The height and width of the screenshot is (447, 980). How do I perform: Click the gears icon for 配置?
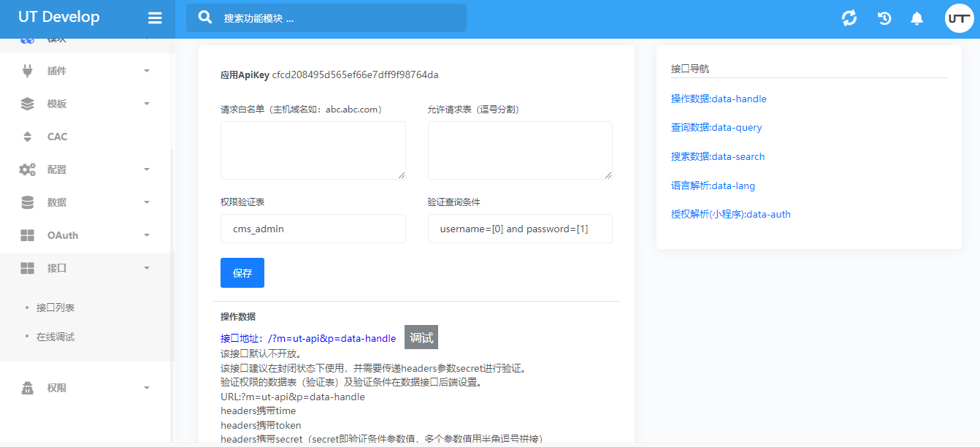[x=28, y=169]
